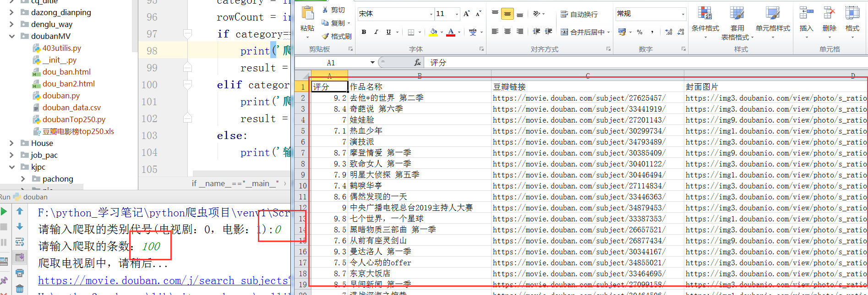Toggle underline formatting in Excel
The height and width of the screenshot is (295, 868).
coord(388,32)
